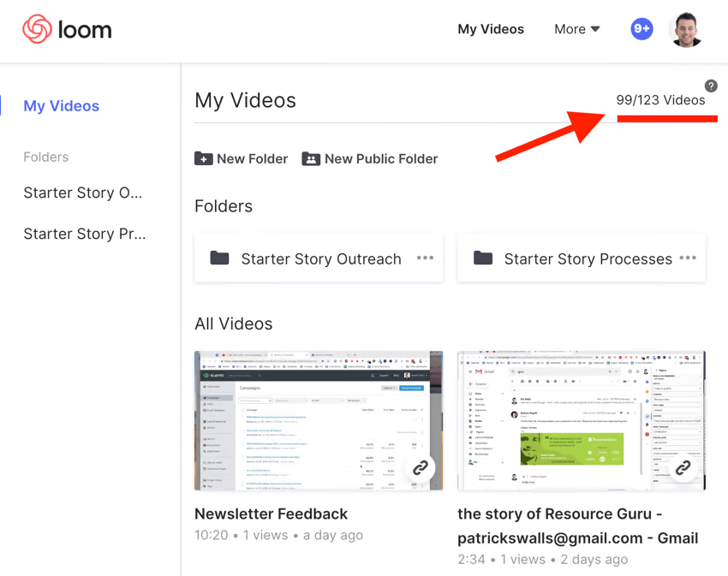Image resolution: width=728 pixels, height=576 pixels.
Task: Open the Newsletter Feedback video title
Action: (x=271, y=514)
